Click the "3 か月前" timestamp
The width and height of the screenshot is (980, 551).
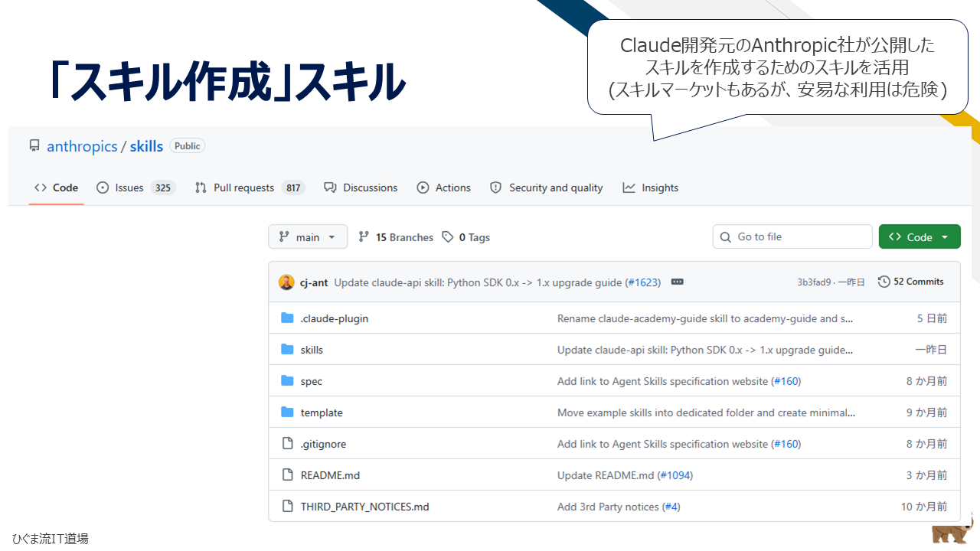point(927,475)
